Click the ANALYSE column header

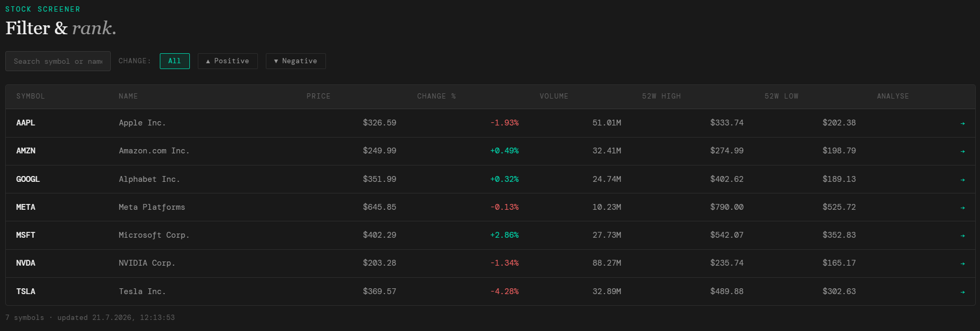click(x=893, y=96)
